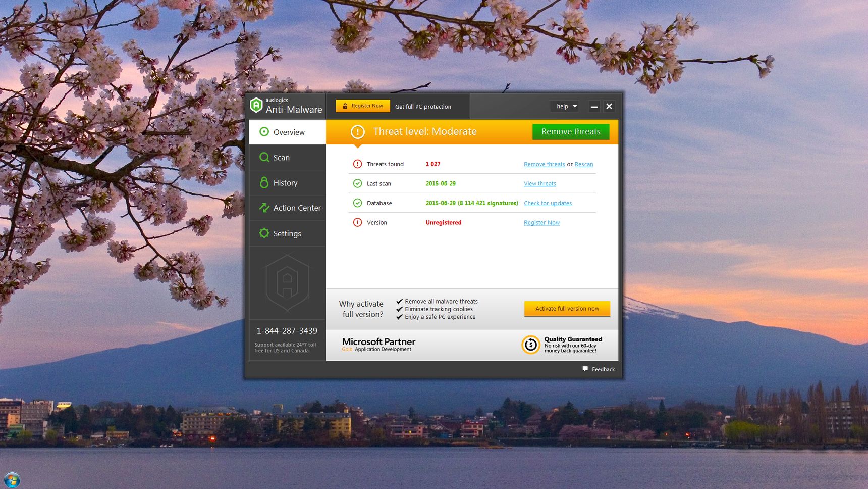
Task: Click the Scan magnifier icon
Action: tap(264, 157)
